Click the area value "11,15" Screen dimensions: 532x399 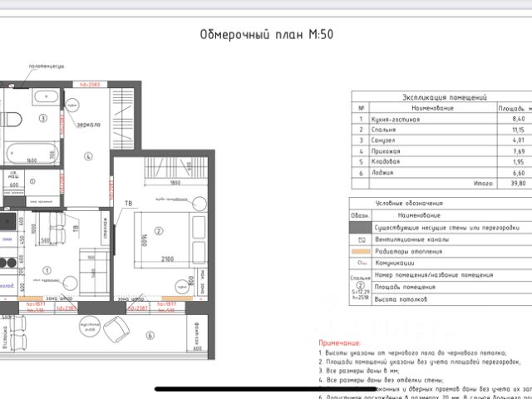point(519,130)
